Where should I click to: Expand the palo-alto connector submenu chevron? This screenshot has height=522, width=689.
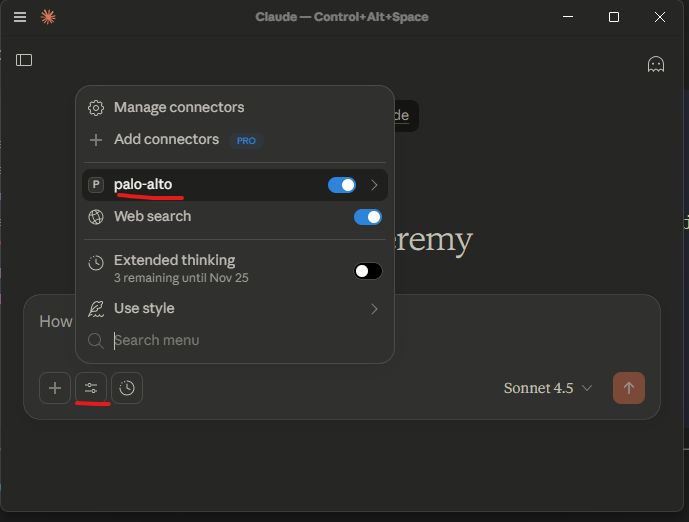point(375,185)
